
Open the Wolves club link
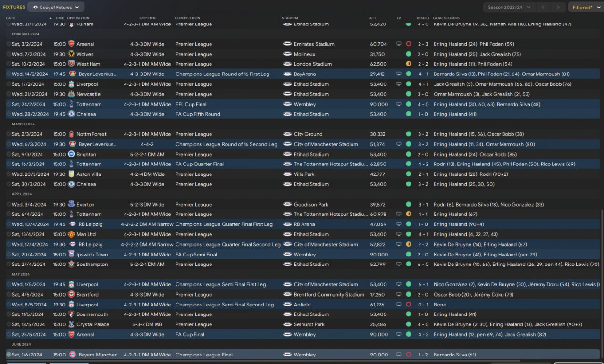[85, 54]
